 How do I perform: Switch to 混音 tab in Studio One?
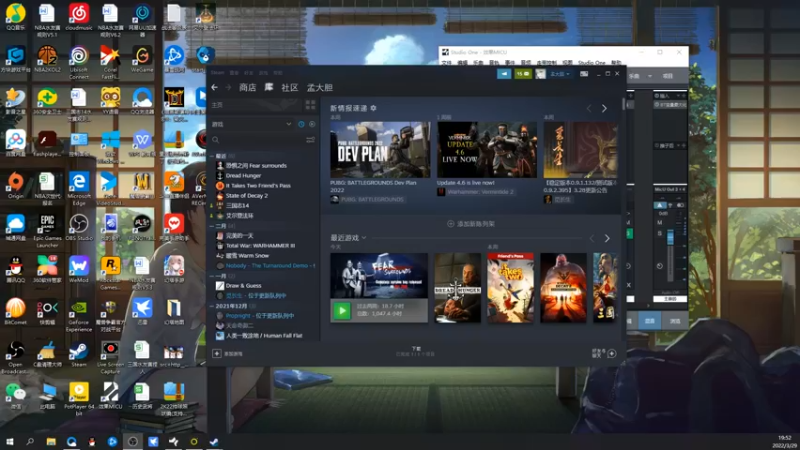(x=649, y=321)
